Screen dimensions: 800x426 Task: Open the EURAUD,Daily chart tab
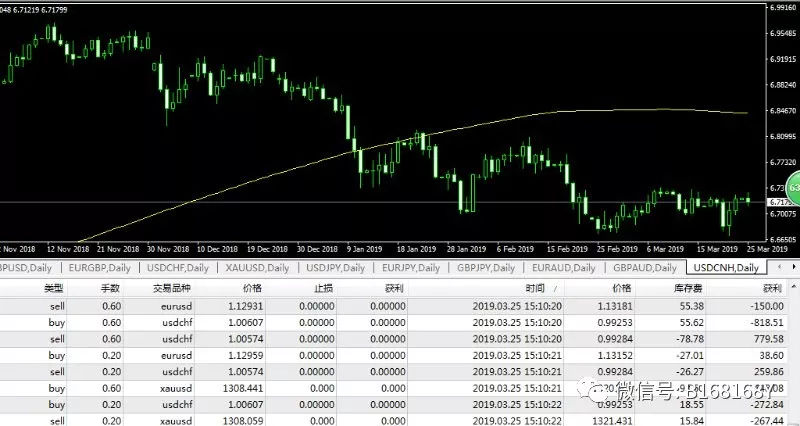pos(563,267)
